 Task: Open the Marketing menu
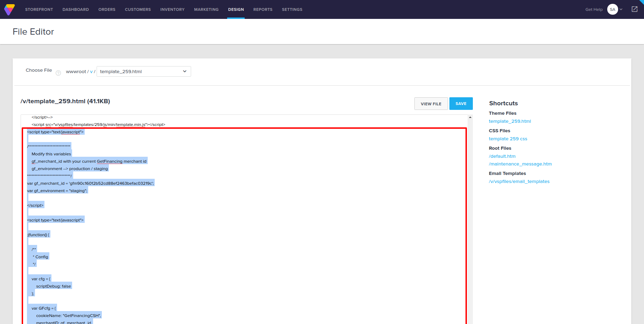coord(206,9)
